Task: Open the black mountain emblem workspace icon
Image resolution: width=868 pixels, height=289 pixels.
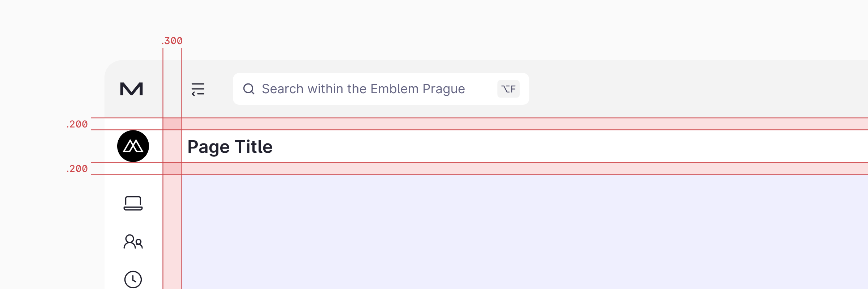Action: pyautogui.click(x=133, y=146)
